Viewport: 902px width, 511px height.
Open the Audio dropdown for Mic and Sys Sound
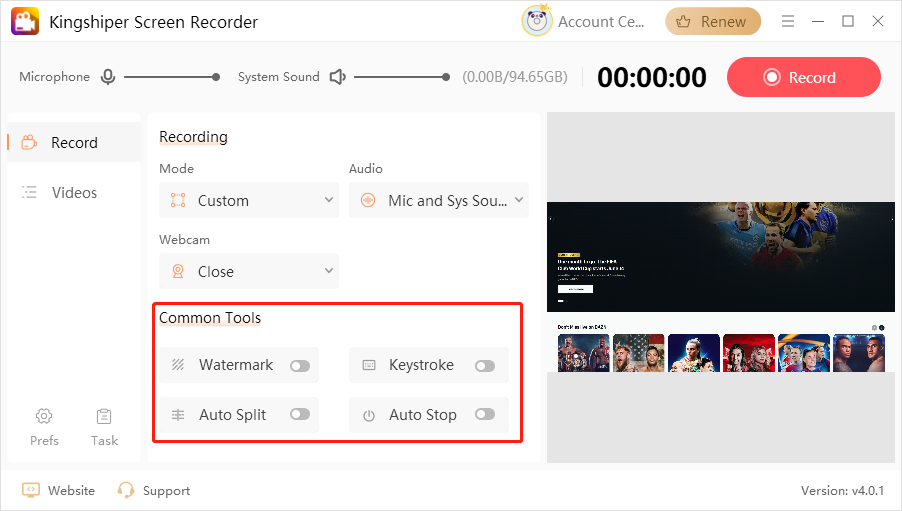click(x=439, y=200)
